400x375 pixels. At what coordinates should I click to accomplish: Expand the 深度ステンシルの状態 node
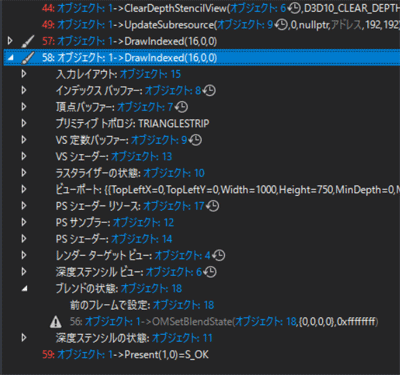(24, 338)
